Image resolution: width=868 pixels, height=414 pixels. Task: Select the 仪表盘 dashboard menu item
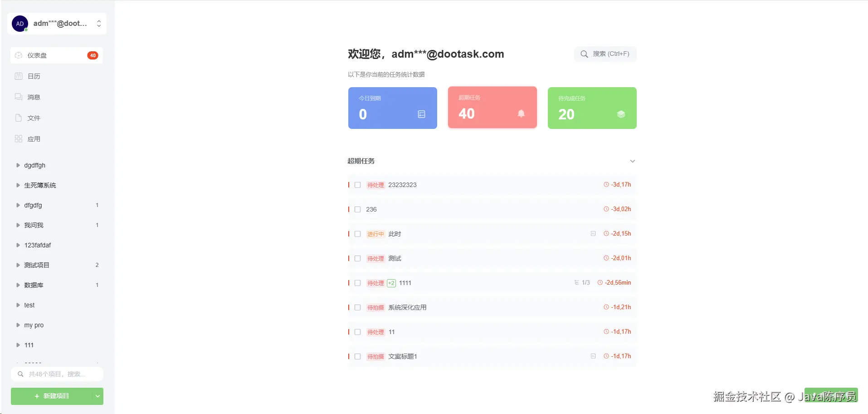pyautogui.click(x=57, y=55)
